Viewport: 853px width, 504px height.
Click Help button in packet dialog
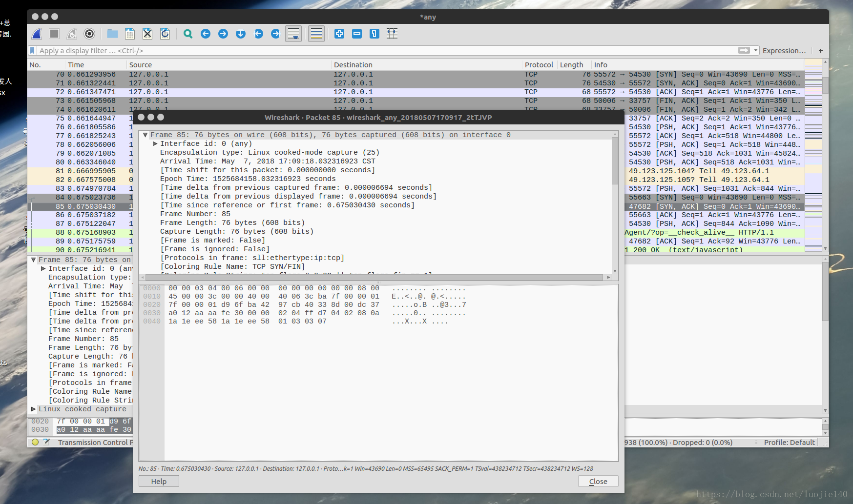click(159, 481)
